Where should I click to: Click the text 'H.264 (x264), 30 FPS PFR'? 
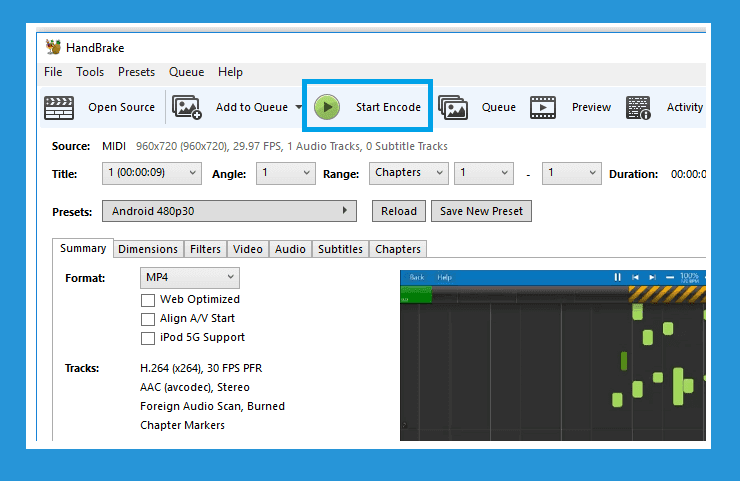click(x=201, y=368)
